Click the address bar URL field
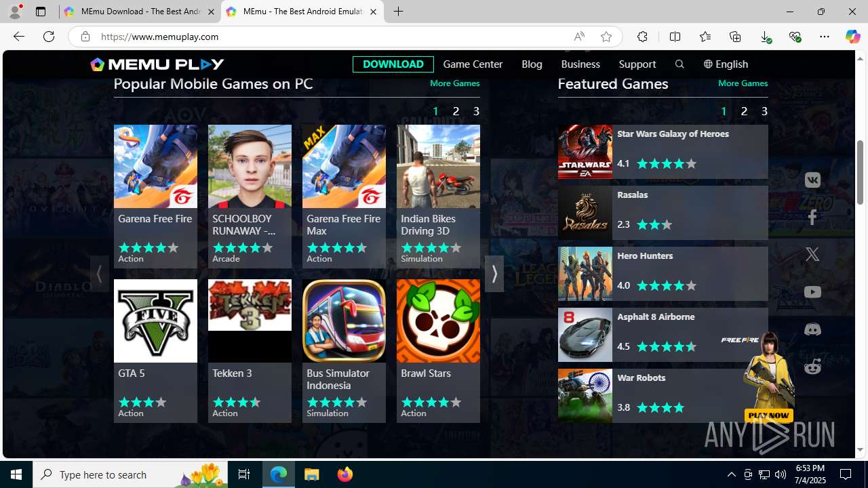Viewport: 868px width, 488px height. [332, 37]
